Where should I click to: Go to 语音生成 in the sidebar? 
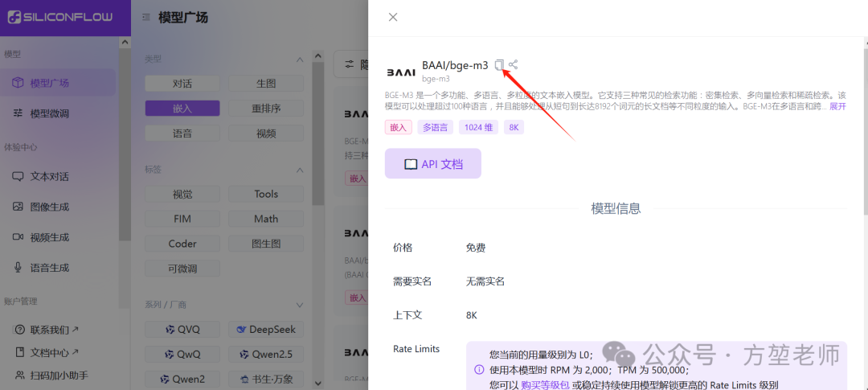click(58, 268)
